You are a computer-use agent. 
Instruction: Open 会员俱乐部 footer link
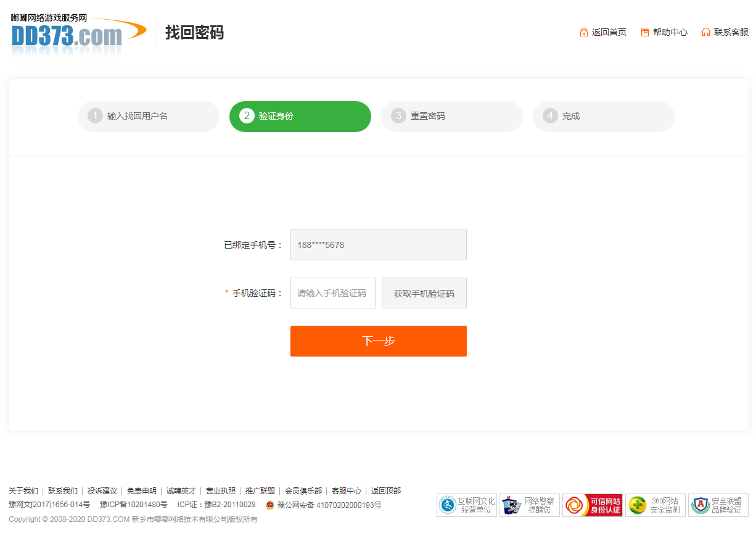click(x=303, y=491)
